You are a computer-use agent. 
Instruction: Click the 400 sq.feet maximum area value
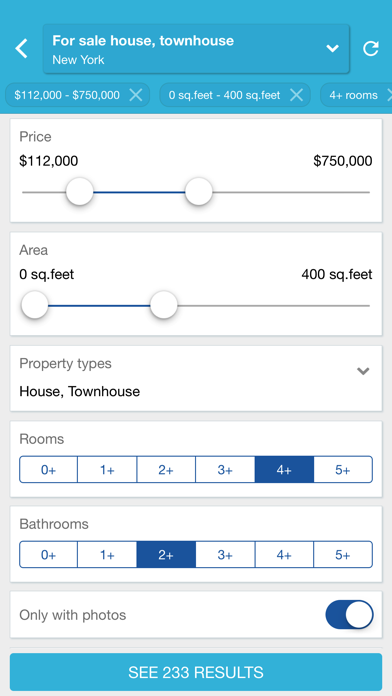[337, 274]
